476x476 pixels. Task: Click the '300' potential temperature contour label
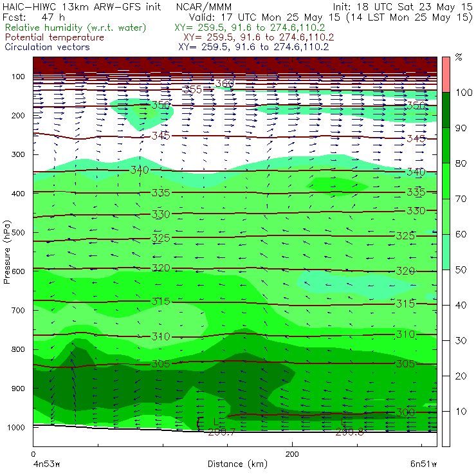405,412
